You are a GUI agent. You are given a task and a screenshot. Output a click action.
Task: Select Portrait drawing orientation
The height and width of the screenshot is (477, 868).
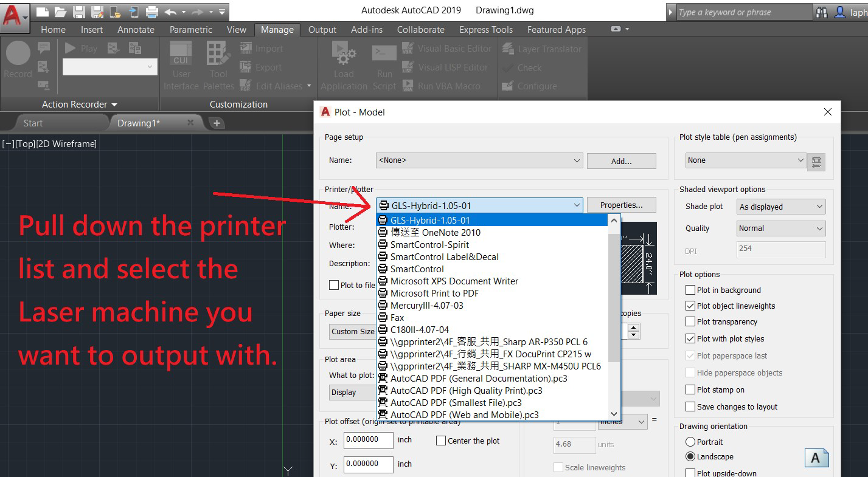[x=691, y=442]
